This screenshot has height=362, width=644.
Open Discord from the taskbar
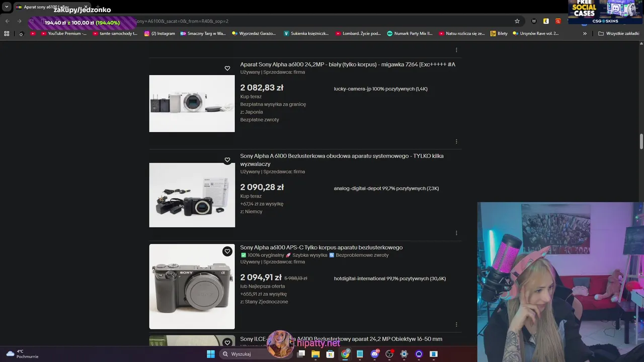374,354
